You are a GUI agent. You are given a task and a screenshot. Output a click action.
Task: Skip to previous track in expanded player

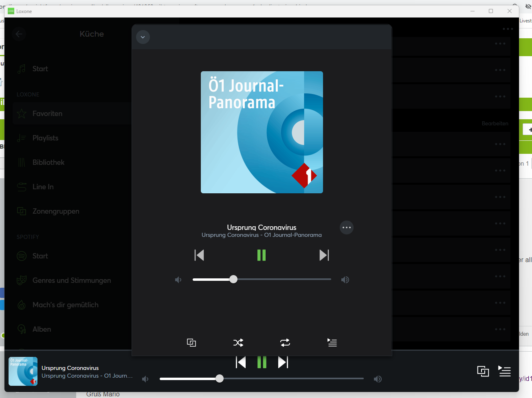click(199, 255)
